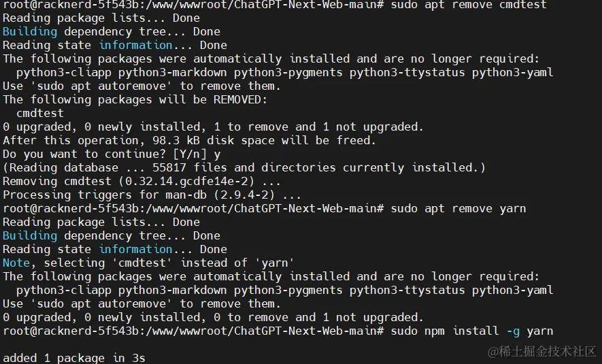
Task: Click the cyan '-g' flag in the npm command
Action: coord(514,331)
